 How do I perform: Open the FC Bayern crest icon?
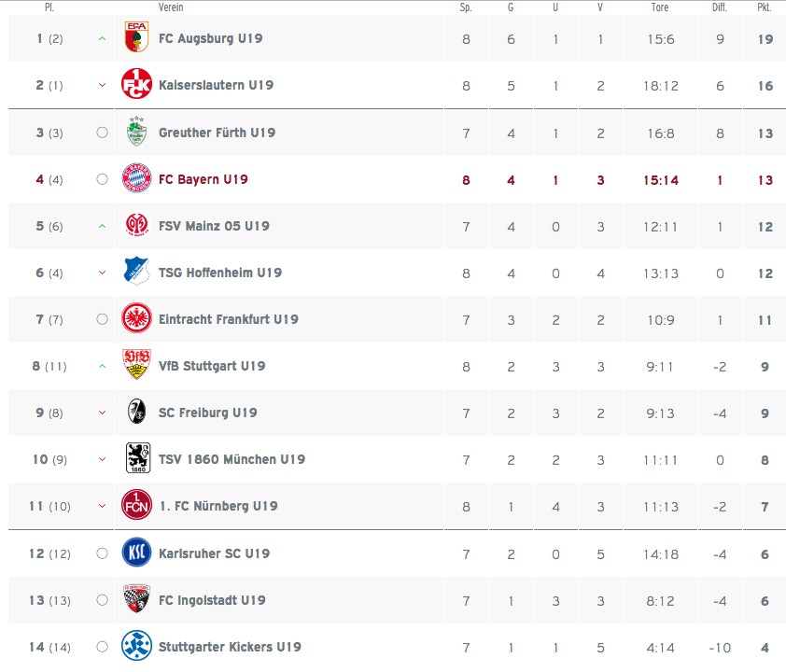[136, 178]
